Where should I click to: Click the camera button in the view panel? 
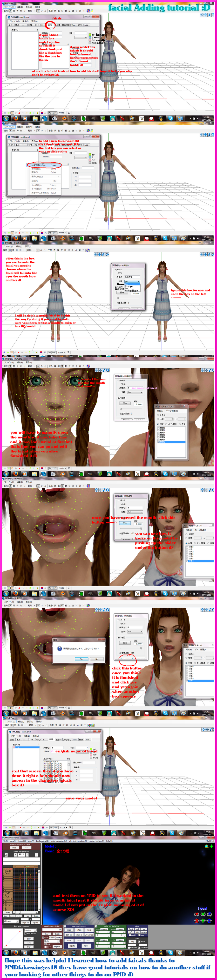pyautogui.click(x=144, y=932)
